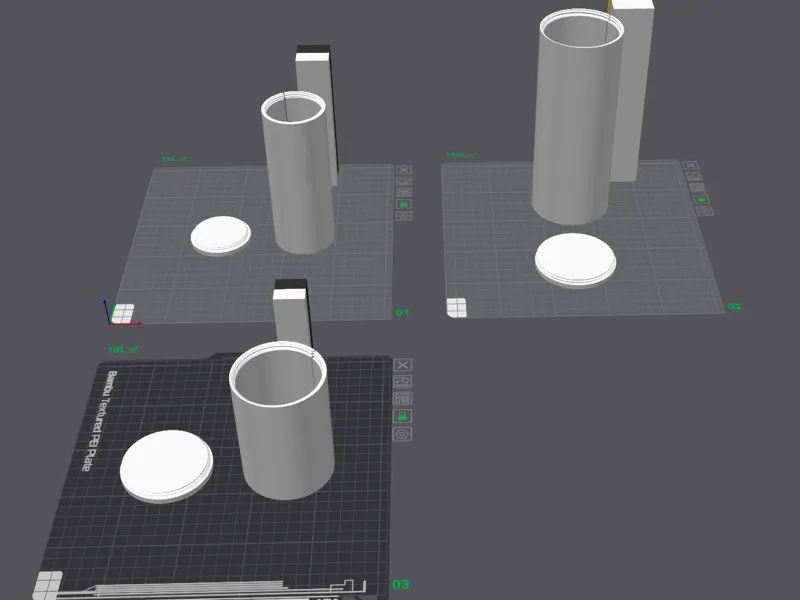Auto-orient objects on plate 03
The height and width of the screenshot is (600, 800).
(403, 382)
